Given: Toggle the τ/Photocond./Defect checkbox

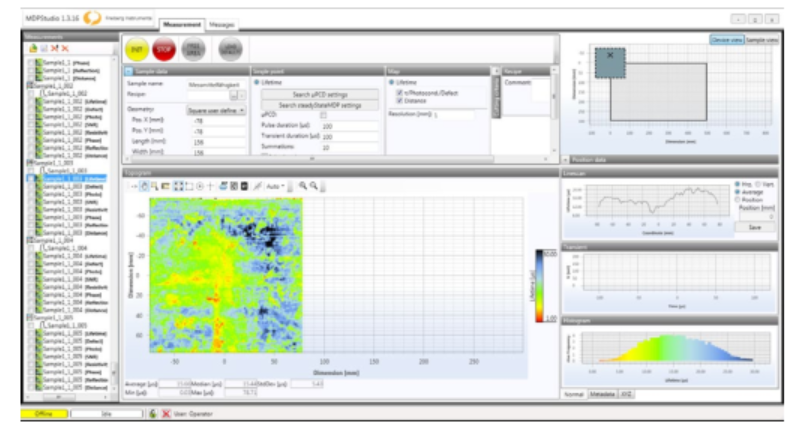Looking at the screenshot, I should (x=400, y=92).
